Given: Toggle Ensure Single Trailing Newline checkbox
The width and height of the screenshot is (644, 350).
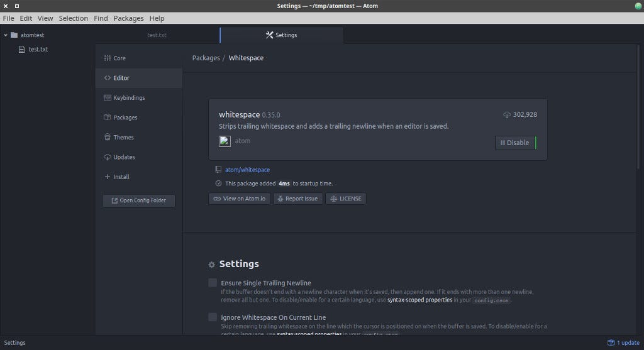Looking at the screenshot, I should pos(213,283).
